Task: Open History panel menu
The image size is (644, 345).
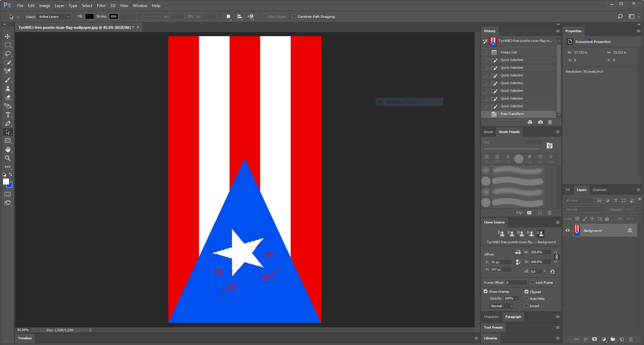Action: coord(558,31)
